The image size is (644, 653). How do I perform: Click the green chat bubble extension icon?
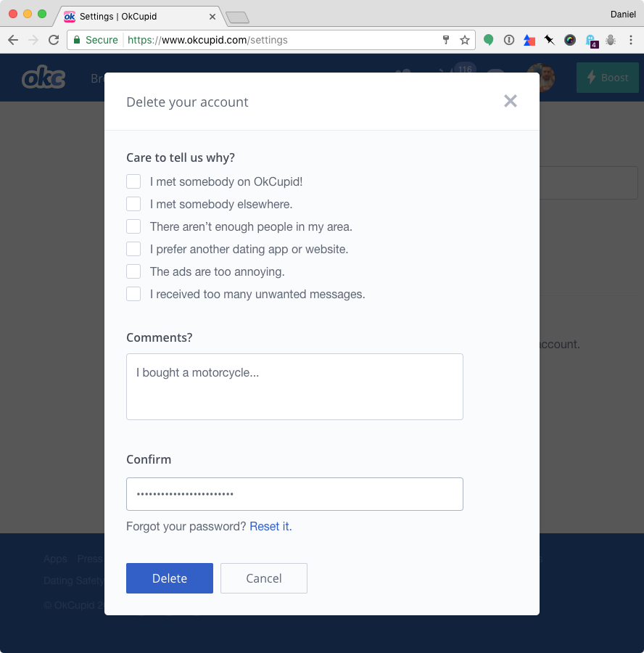488,40
